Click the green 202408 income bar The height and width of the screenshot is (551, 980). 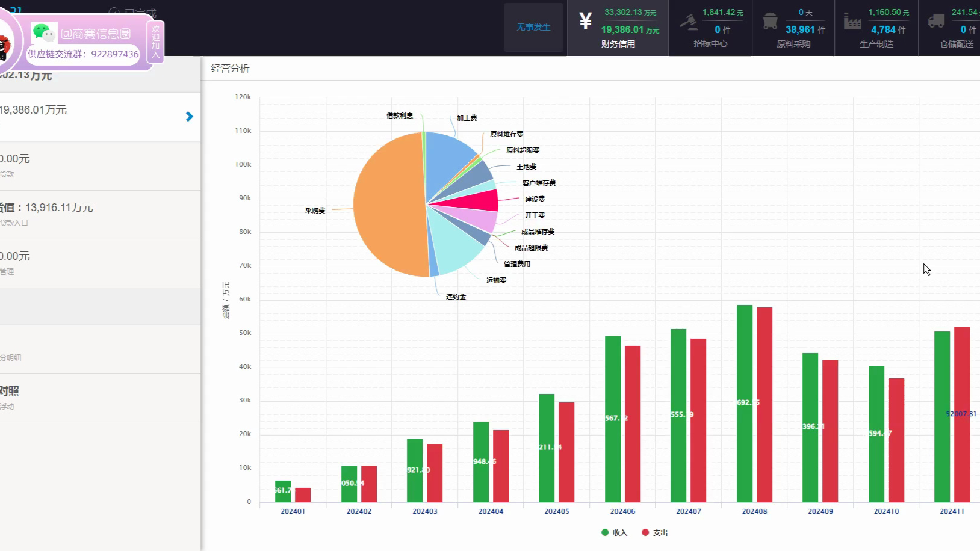[745, 404]
